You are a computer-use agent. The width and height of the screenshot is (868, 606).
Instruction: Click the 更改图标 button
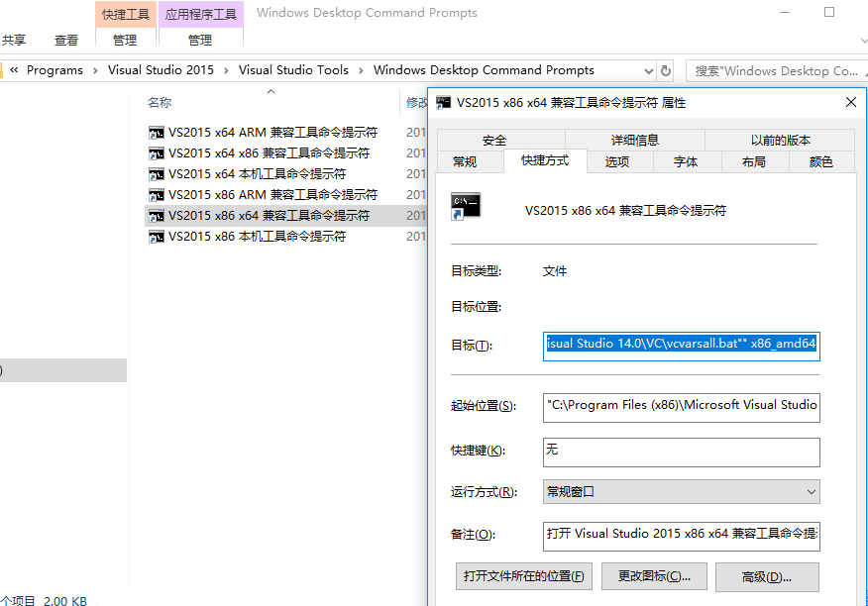(x=654, y=575)
